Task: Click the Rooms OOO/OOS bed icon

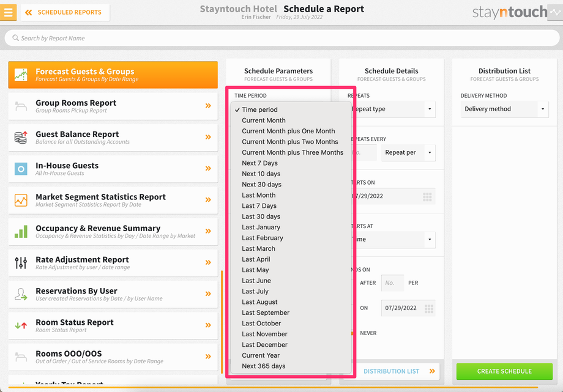Action: (x=21, y=357)
